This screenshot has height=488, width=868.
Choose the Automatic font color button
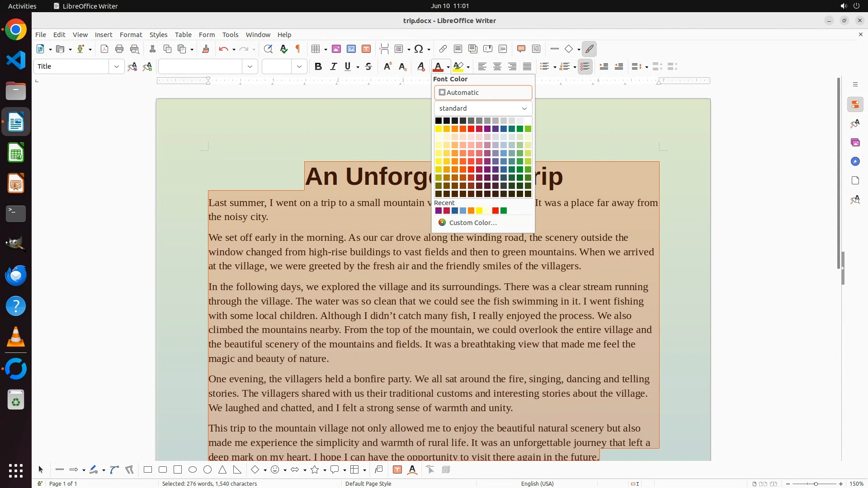point(483,93)
